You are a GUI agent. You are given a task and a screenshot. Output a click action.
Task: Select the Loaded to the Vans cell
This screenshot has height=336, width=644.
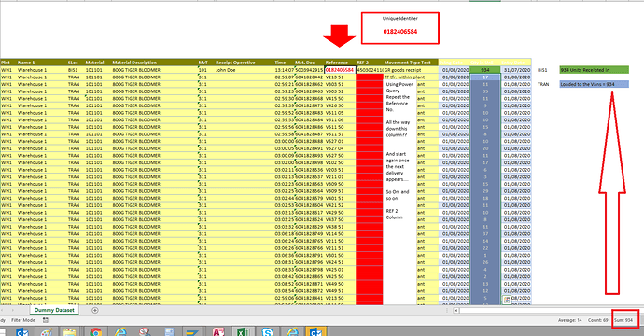click(x=594, y=84)
